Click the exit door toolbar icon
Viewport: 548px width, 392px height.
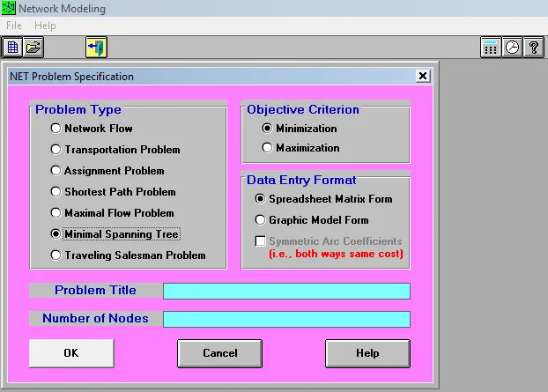tap(96, 48)
